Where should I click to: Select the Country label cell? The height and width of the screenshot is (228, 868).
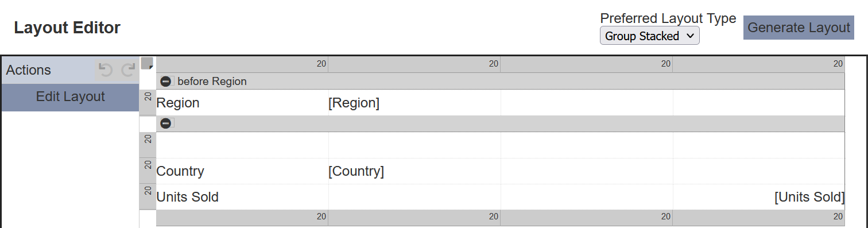tap(242, 171)
